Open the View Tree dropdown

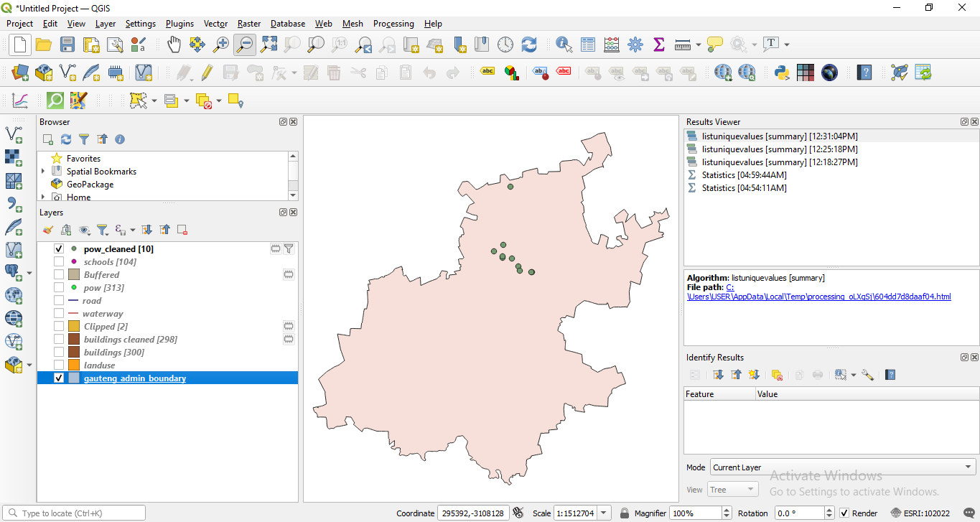(x=733, y=490)
